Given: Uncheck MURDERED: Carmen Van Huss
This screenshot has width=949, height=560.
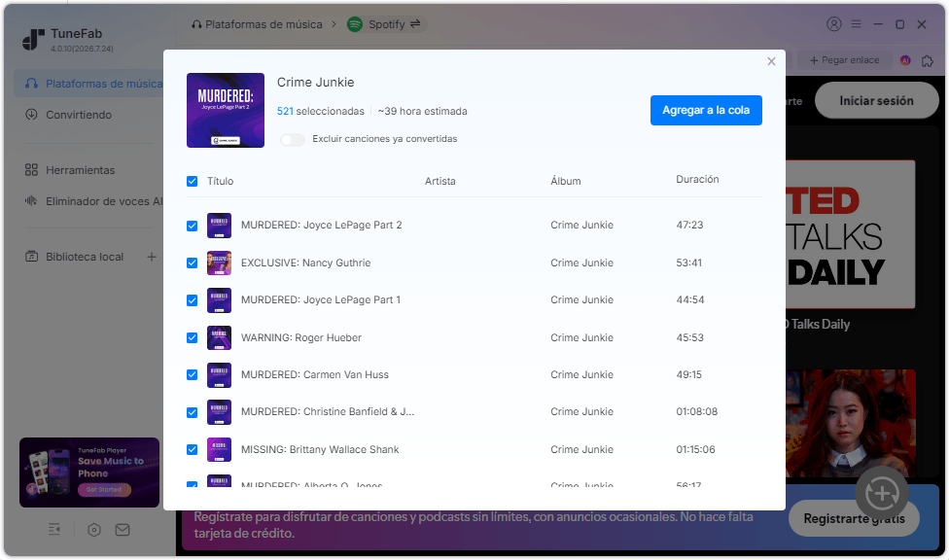Looking at the screenshot, I should [x=192, y=374].
